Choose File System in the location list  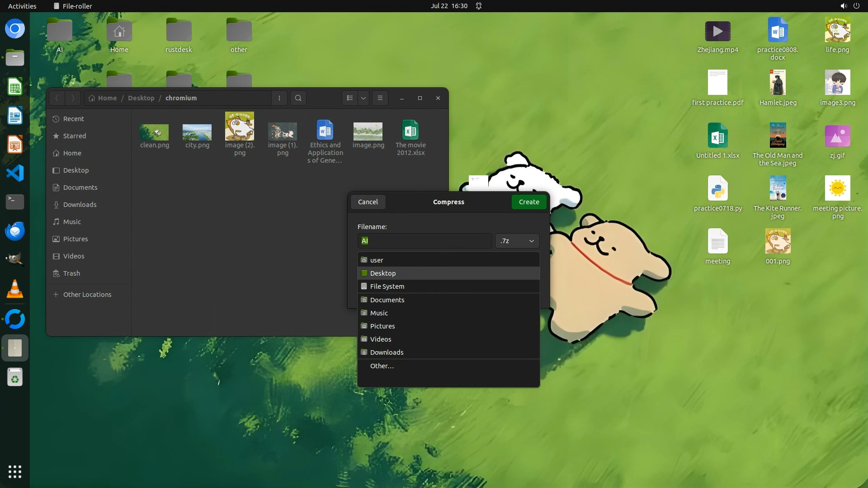(x=387, y=286)
